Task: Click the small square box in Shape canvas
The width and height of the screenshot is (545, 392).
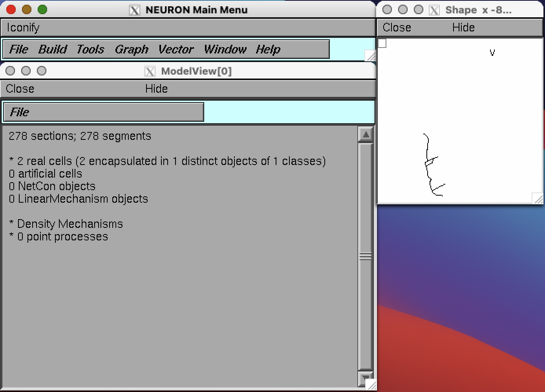Action: (x=382, y=43)
